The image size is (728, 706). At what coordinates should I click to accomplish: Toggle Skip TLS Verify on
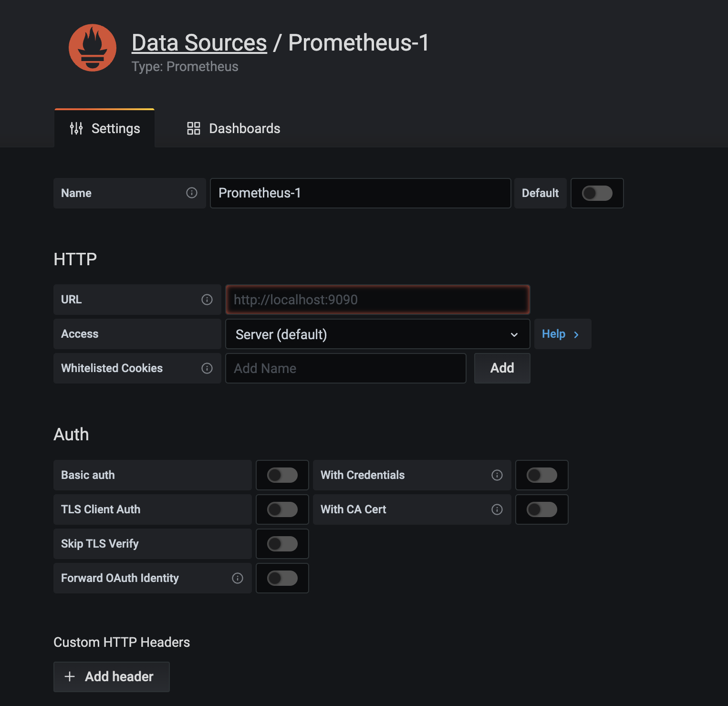(282, 544)
